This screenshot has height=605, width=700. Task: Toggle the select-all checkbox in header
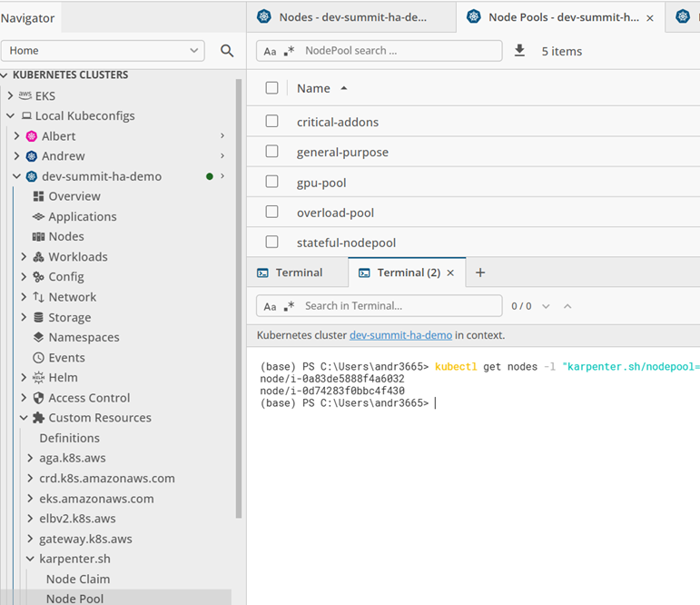pos(271,88)
